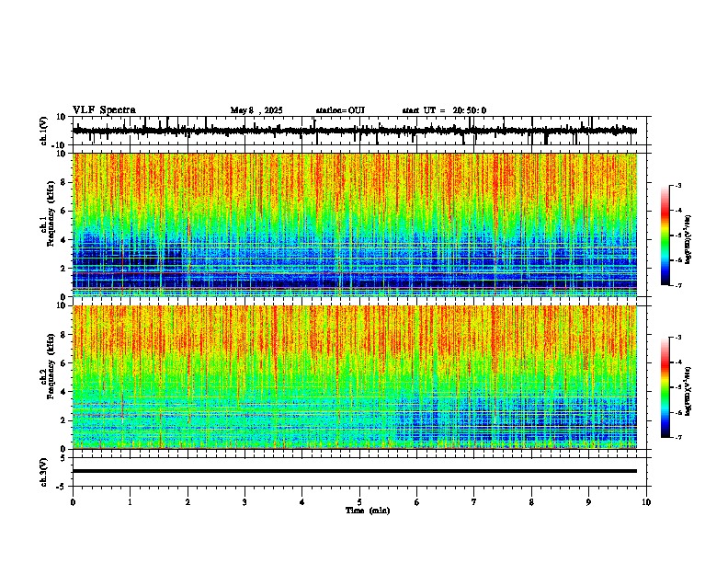Click the "2" tick on the time axis

(x=188, y=502)
